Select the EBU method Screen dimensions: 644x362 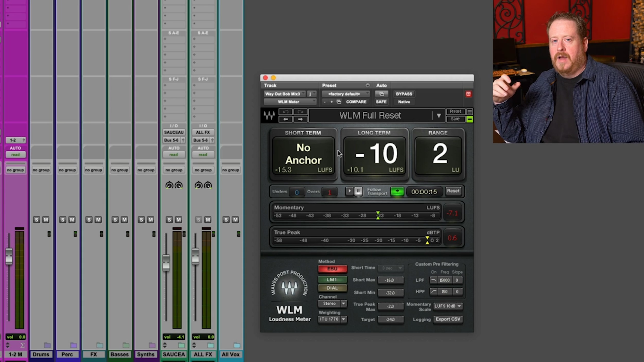click(x=332, y=269)
